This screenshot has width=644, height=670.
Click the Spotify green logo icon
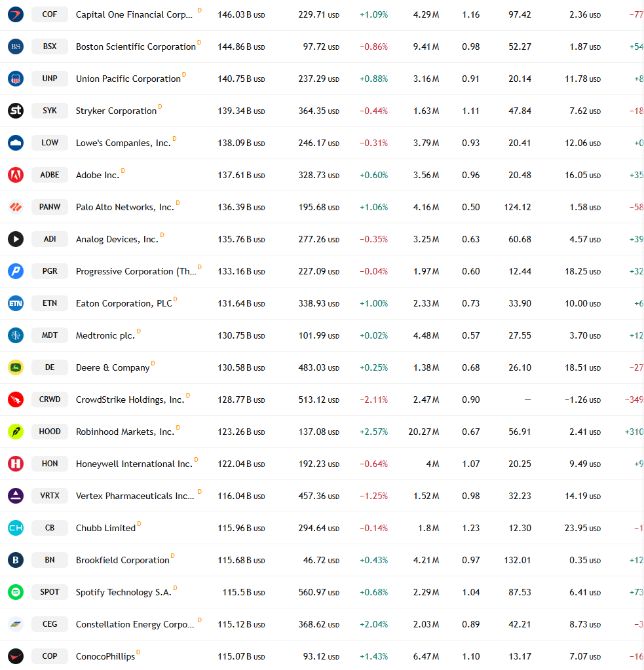(16, 592)
